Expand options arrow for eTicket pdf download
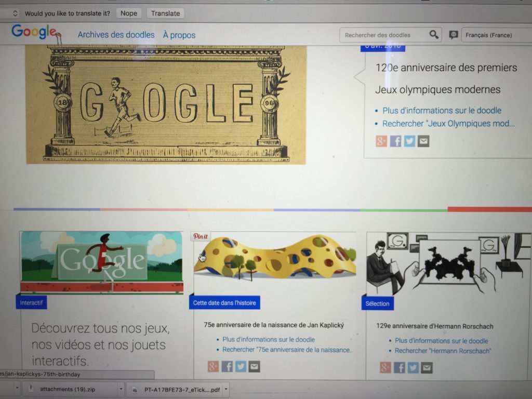 pos(226,389)
